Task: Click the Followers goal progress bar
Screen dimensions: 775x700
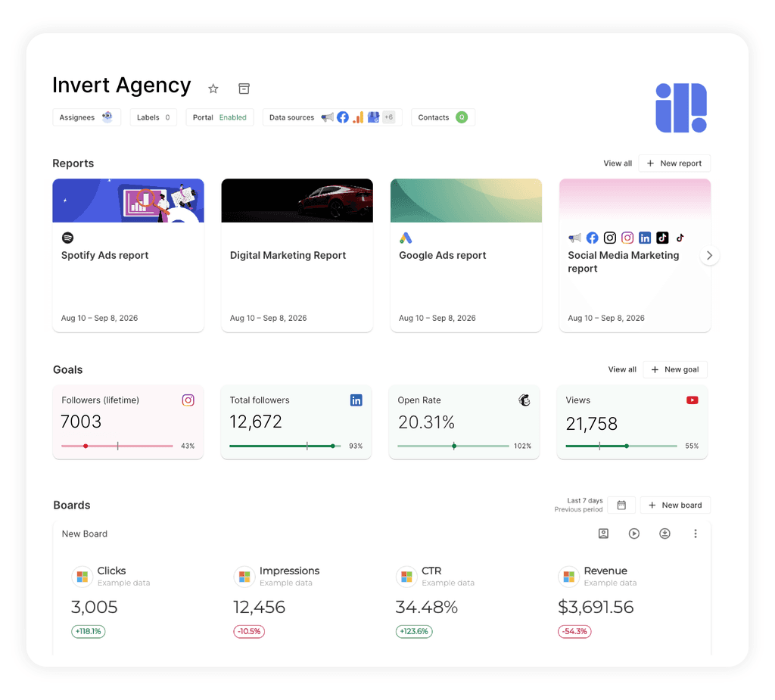Action: 117,446
